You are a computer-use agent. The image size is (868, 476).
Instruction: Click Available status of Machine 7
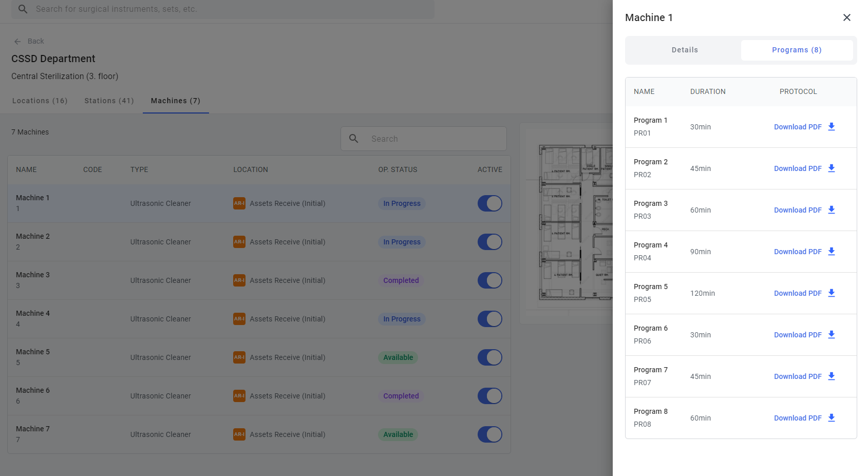[x=398, y=434]
